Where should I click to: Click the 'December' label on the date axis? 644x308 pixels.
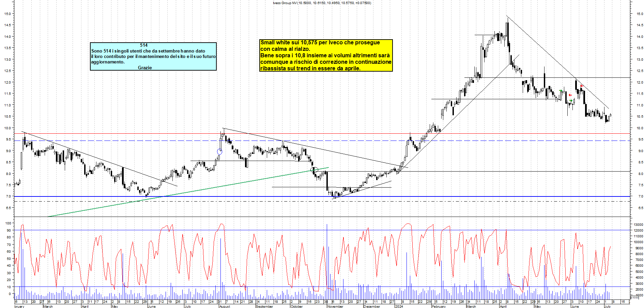[372, 306]
